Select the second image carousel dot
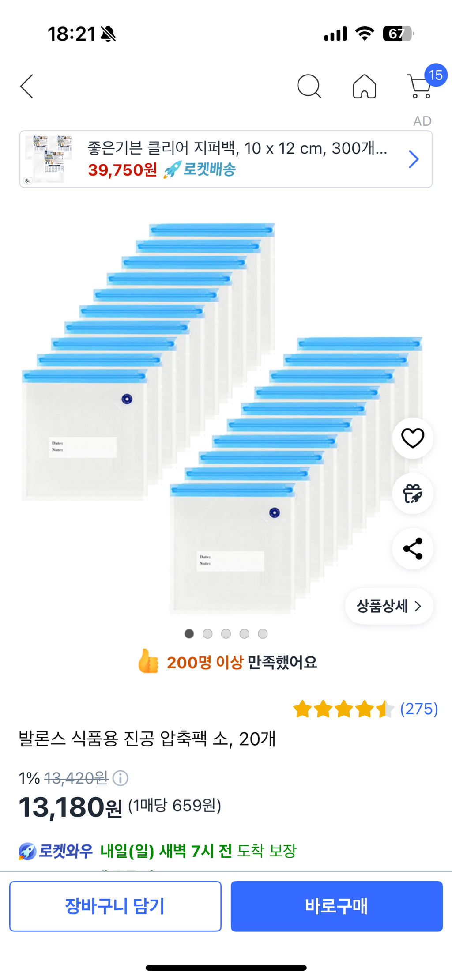Screen dimensions: 452x980 point(207,634)
